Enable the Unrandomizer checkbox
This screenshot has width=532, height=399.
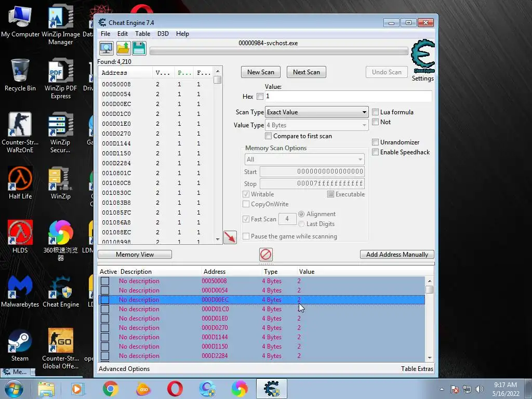tap(375, 142)
